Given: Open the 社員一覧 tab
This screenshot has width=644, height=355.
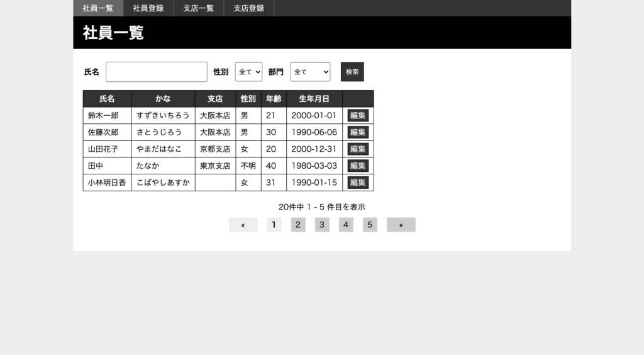Looking at the screenshot, I should point(98,8).
